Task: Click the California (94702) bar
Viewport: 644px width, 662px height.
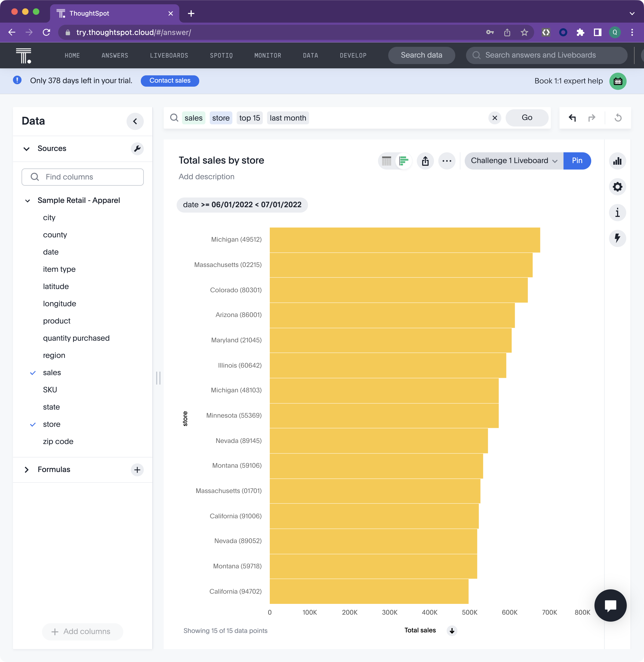Action: [369, 591]
